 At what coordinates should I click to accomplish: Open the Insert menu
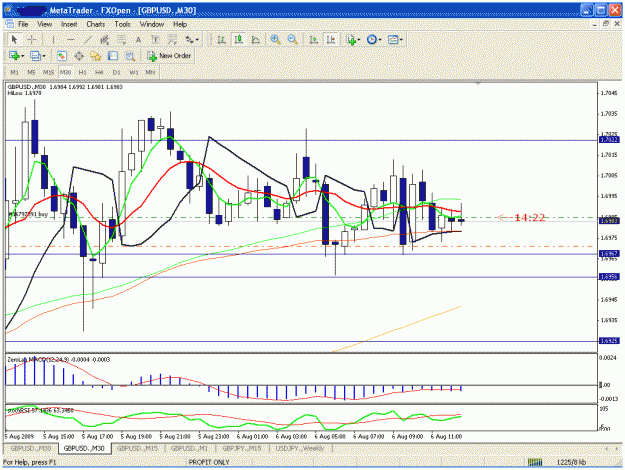click(69, 24)
